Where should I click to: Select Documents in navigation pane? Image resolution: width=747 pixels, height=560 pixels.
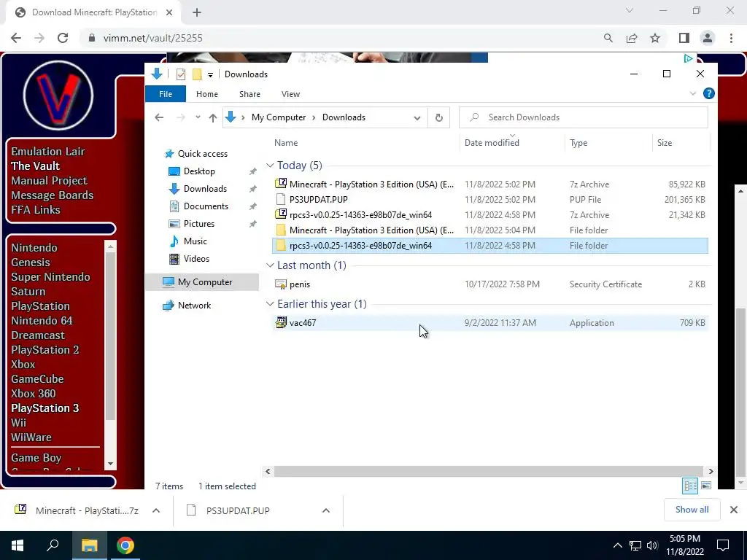tap(206, 206)
